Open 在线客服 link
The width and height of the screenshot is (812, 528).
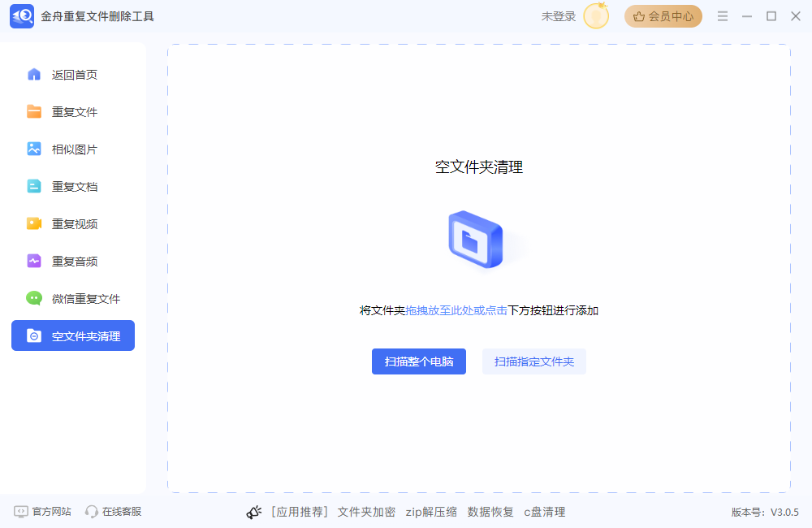122,512
